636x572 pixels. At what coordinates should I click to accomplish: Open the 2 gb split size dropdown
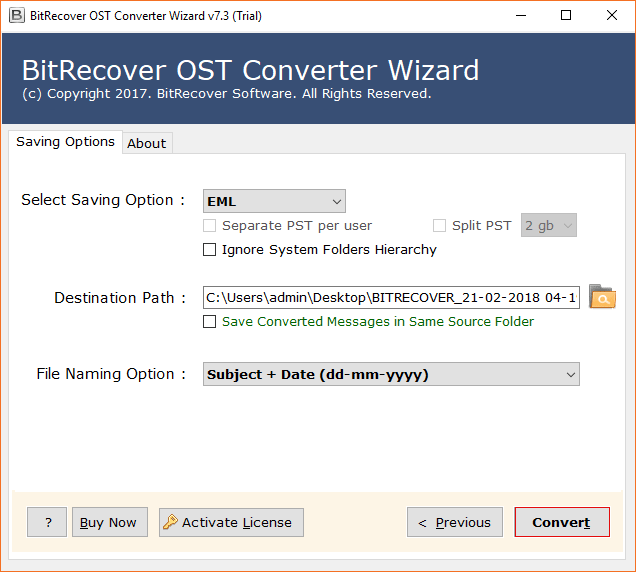(x=549, y=225)
